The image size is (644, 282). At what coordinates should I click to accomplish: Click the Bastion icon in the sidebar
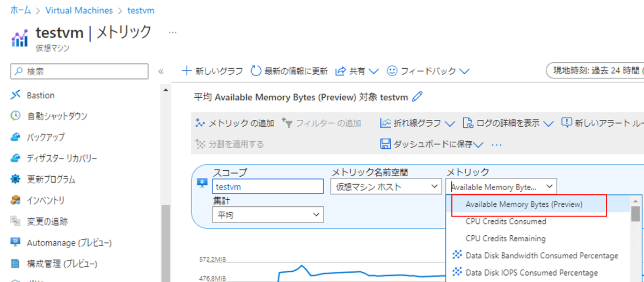tap(16, 95)
